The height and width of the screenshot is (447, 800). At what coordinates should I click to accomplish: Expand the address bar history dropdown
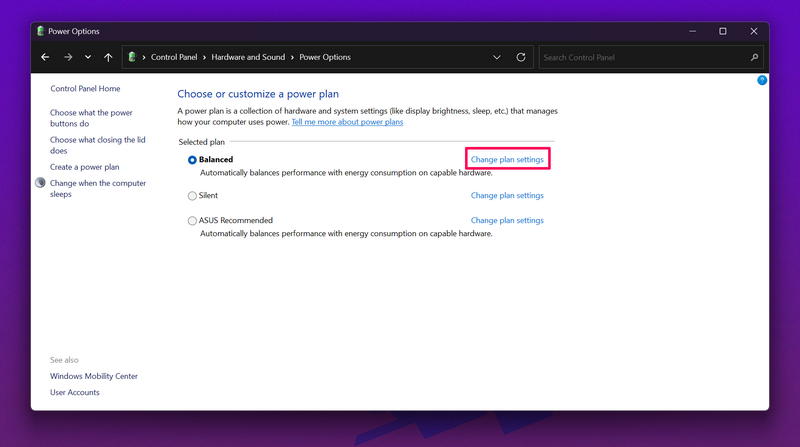click(497, 58)
